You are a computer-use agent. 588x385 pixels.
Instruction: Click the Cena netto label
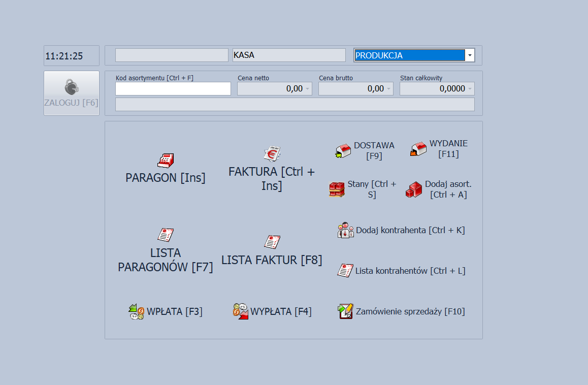coord(253,78)
